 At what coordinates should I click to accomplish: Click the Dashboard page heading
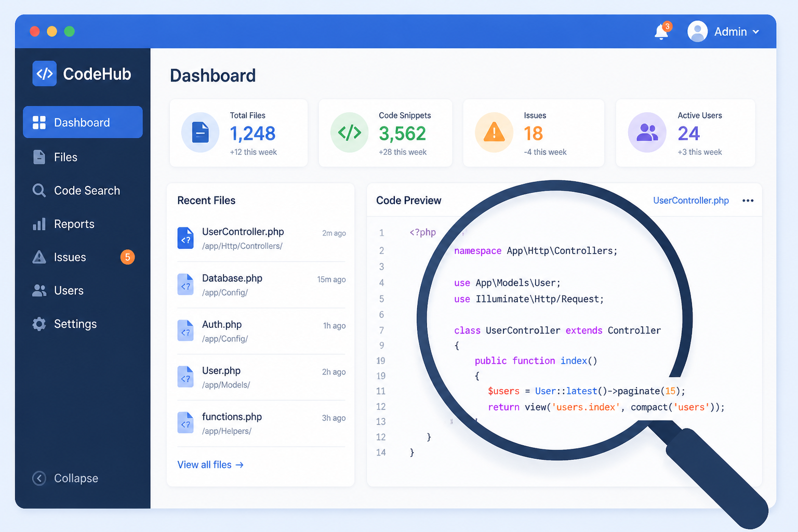click(213, 76)
